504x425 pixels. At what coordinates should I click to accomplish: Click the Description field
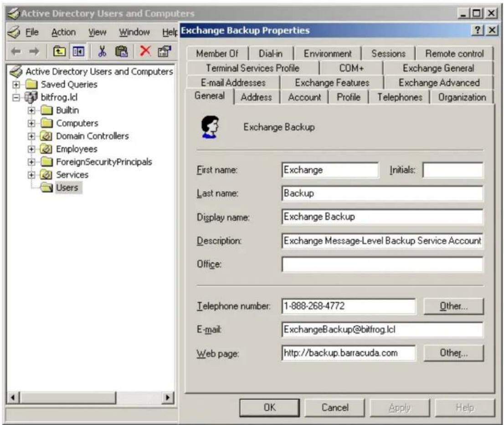(382, 241)
